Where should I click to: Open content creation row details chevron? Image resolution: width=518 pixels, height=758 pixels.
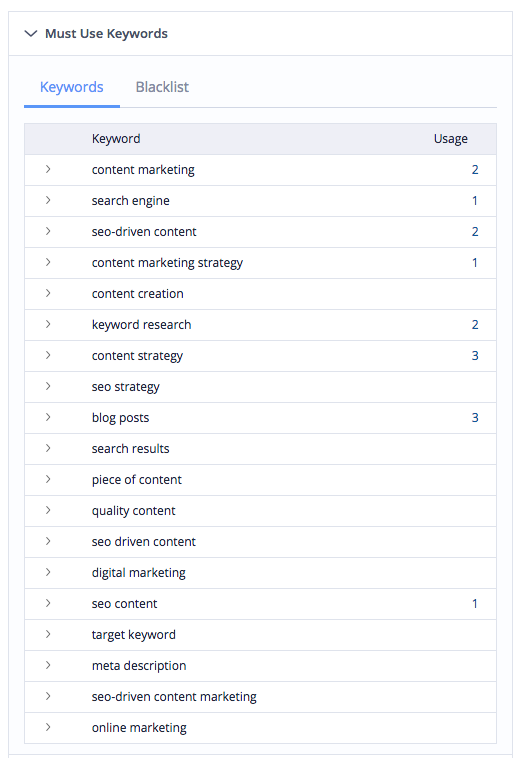[x=48, y=293]
